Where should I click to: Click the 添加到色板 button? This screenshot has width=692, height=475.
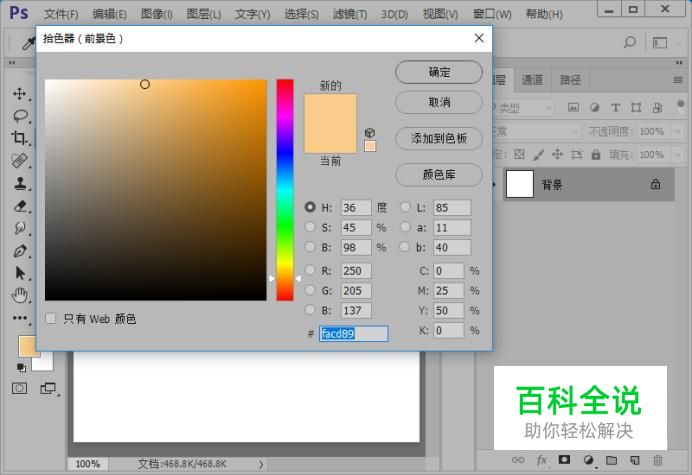point(439,139)
